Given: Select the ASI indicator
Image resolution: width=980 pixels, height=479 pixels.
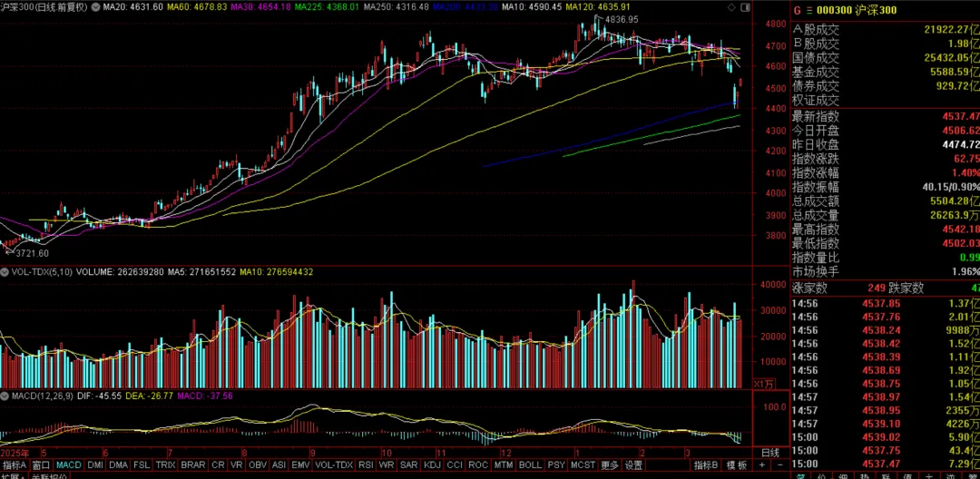Looking at the screenshot, I should point(279,465).
